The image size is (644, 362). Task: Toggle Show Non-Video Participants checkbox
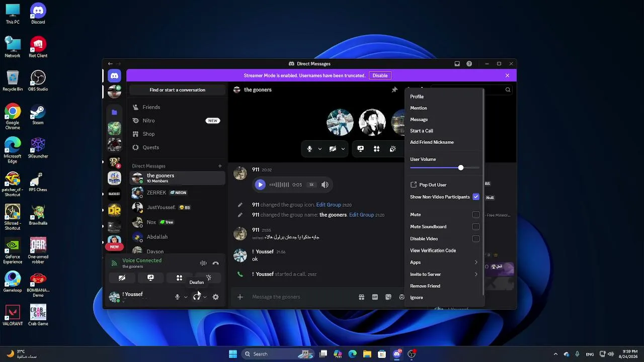coord(476,197)
